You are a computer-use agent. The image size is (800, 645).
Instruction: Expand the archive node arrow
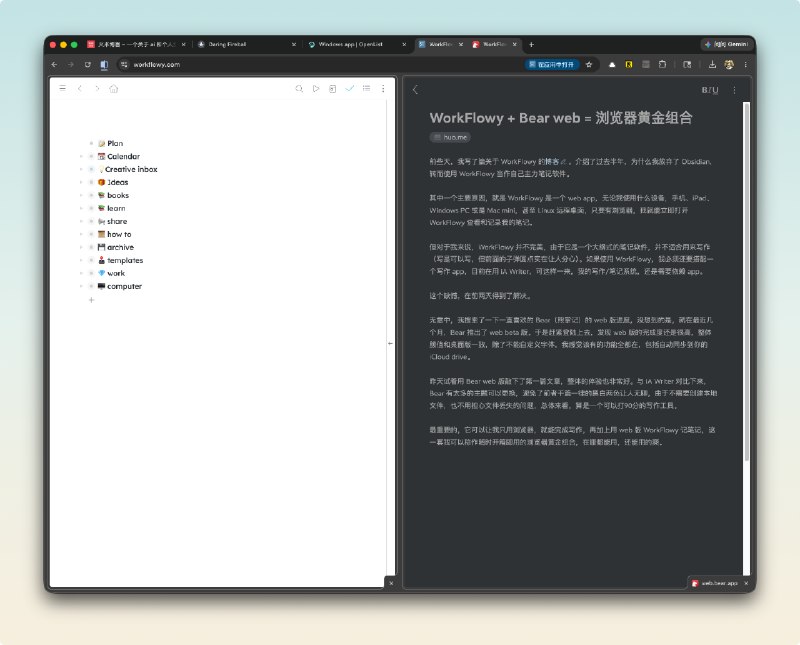point(81,247)
